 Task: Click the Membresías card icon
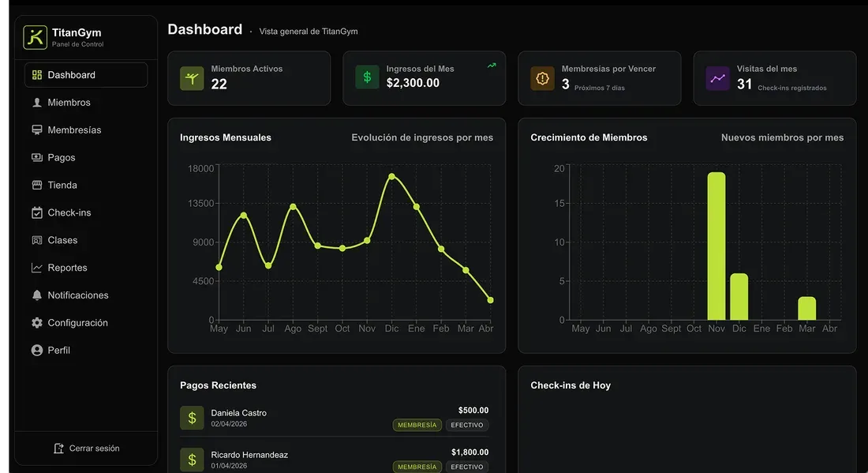37,130
